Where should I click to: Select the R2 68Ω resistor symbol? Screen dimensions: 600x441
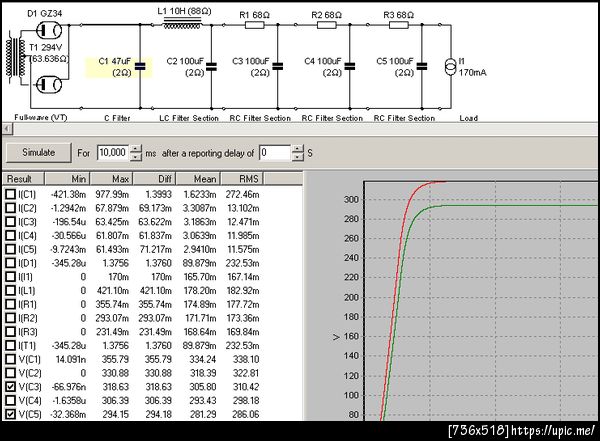(327, 25)
